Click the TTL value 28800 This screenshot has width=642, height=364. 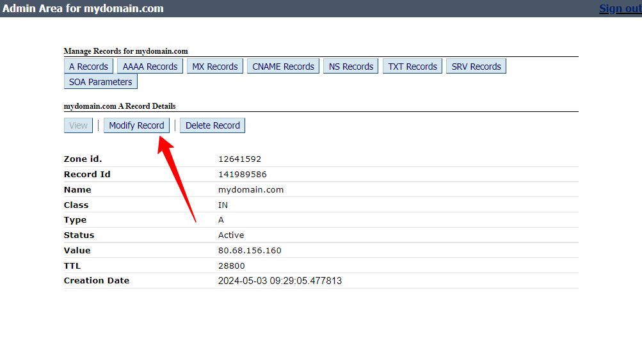pos(231,265)
